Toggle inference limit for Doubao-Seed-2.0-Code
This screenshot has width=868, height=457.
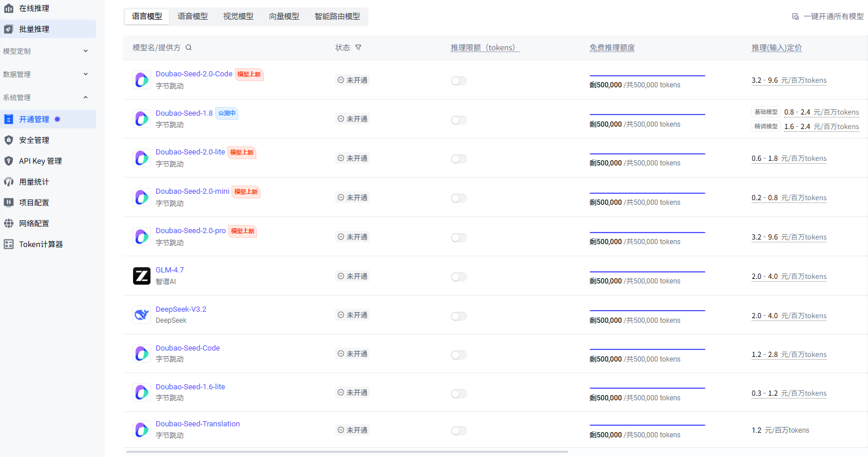[459, 81]
